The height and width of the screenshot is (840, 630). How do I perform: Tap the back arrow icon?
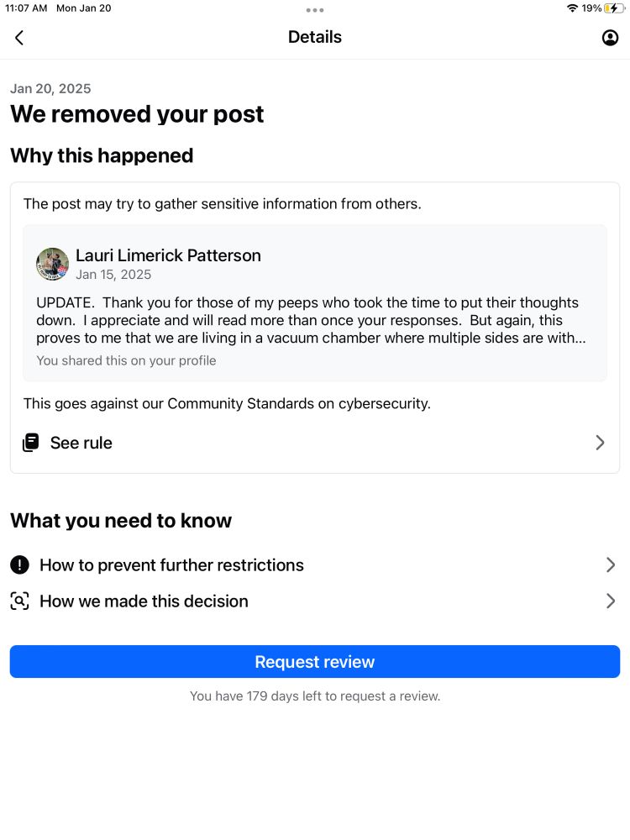pyautogui.click(x=19, y=38)
